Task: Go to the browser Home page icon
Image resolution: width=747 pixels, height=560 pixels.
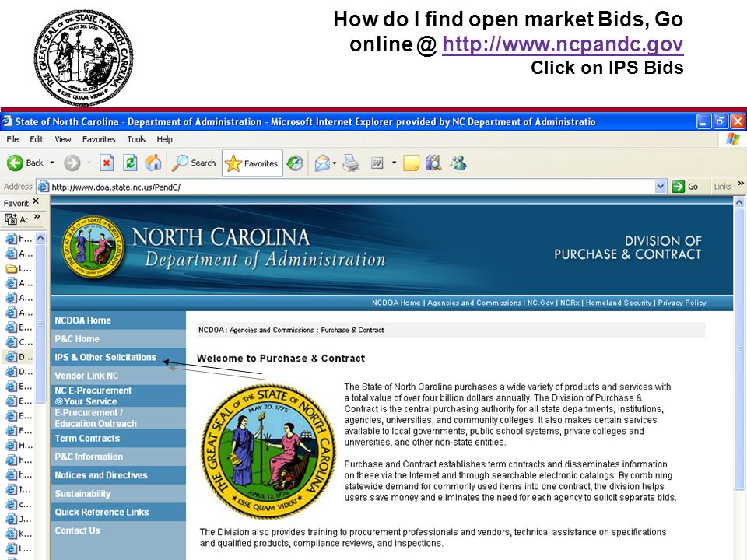Action: 153,163
